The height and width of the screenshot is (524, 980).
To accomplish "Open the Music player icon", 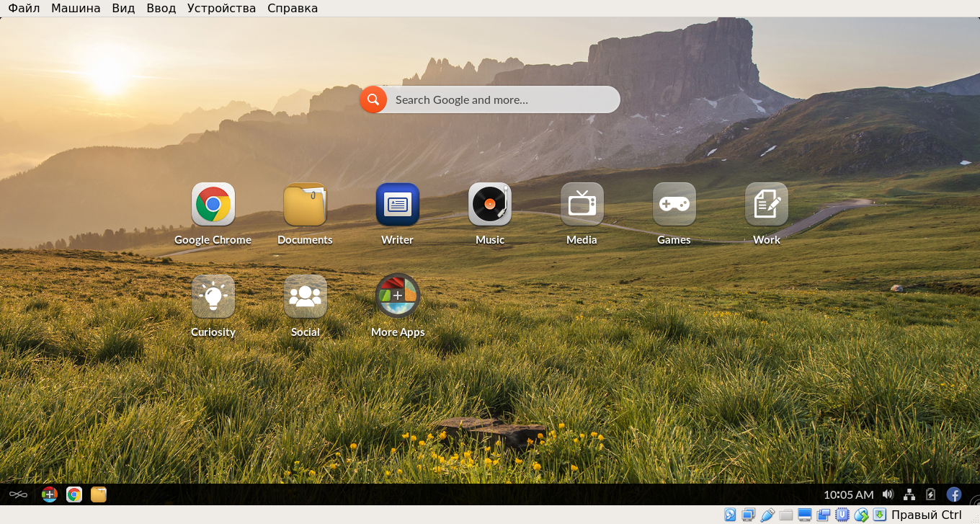I will pos(490,204).
